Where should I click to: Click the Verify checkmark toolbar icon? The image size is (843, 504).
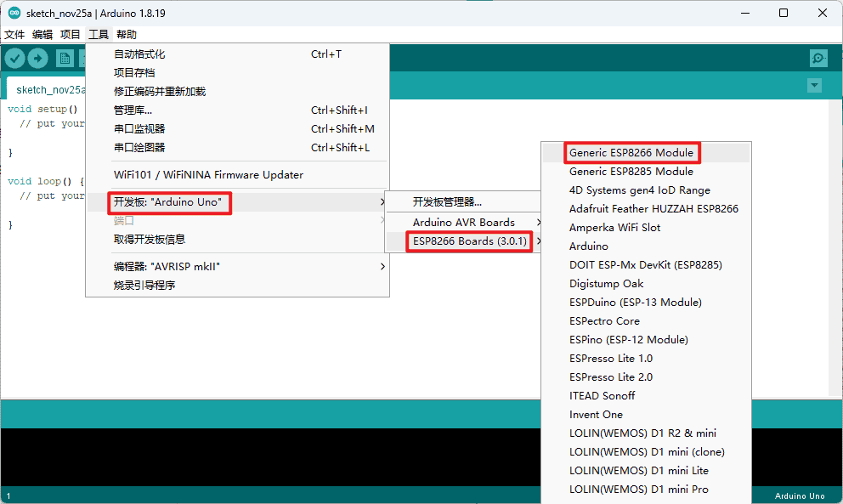point(15,58)
